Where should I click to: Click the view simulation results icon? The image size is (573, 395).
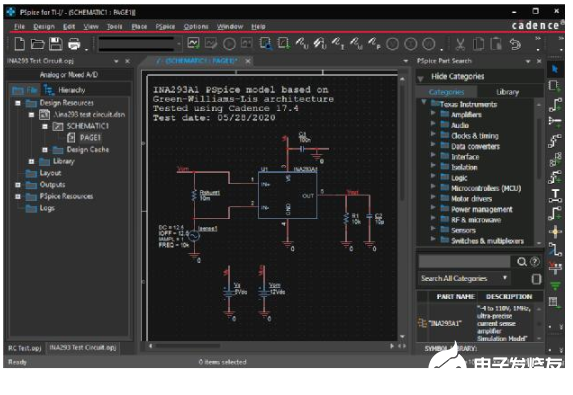point(247,43)
